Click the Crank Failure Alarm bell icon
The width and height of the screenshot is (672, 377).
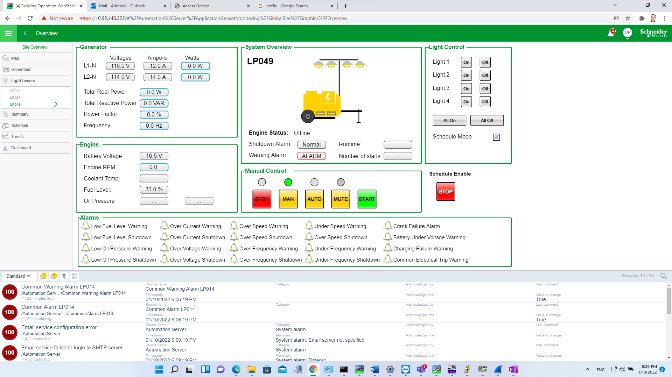pos(388,225)
